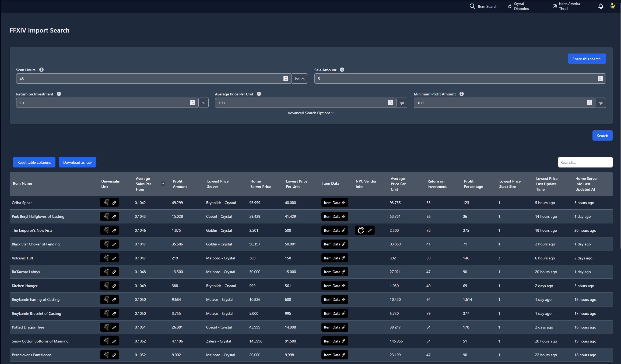Open Item Data for Ra'Kaznar Labrys
The width and height of the screenshot is (621, 364).
click(x=335, y=272)
